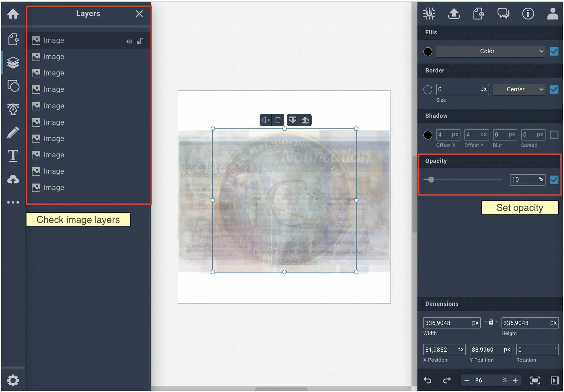
Task: Toggle the aspect ratio lock
Action: 491,322
